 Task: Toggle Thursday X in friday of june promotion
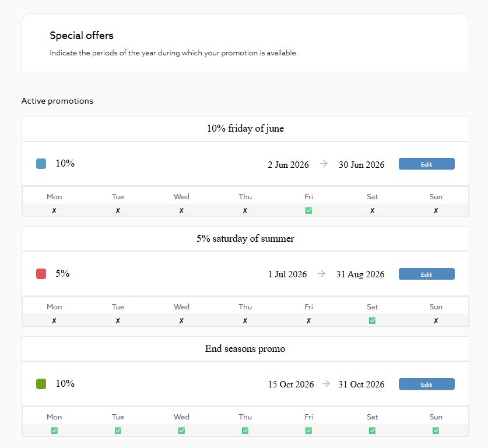[245, 210]
